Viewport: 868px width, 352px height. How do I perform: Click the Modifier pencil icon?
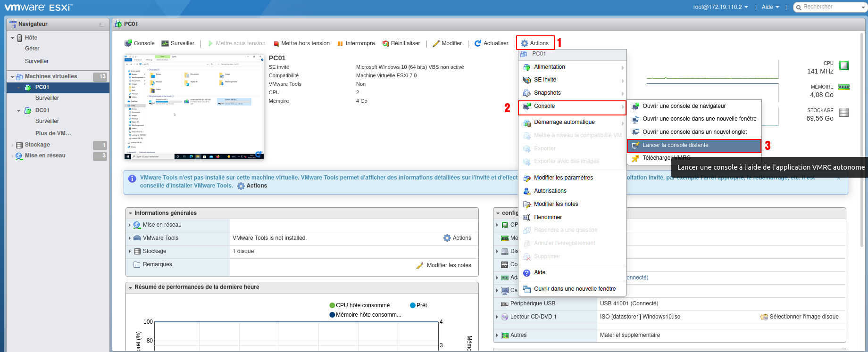tap(436, 43)
